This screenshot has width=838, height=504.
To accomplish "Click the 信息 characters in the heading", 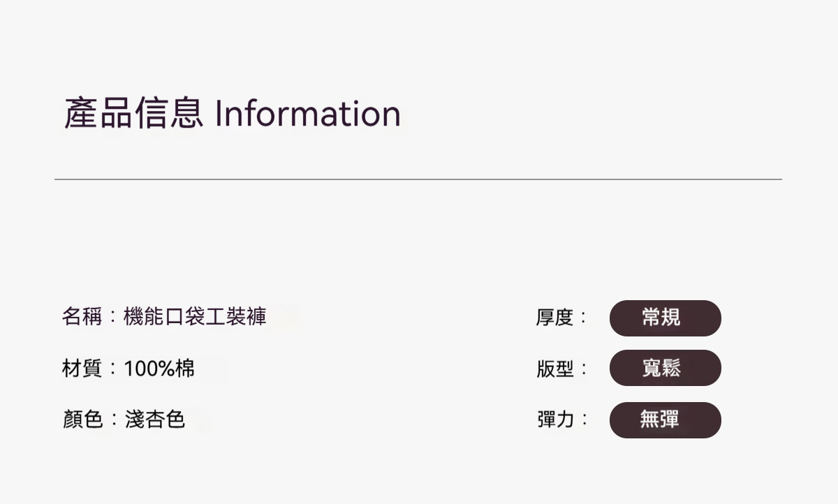I will (x=168, y=114).
